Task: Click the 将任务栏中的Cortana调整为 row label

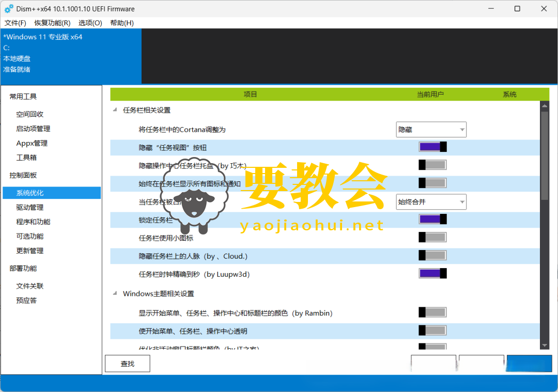Action: tap(182, 130)
